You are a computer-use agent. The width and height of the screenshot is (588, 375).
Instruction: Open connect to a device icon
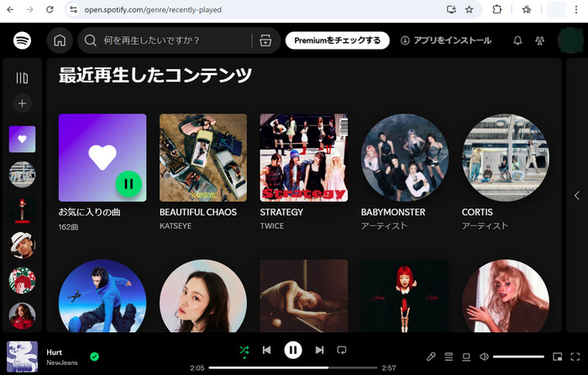[x=466, y=357]
